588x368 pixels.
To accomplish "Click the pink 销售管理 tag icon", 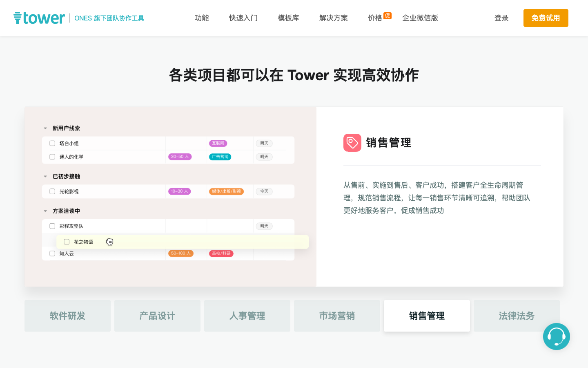I will tap(352, 143).
